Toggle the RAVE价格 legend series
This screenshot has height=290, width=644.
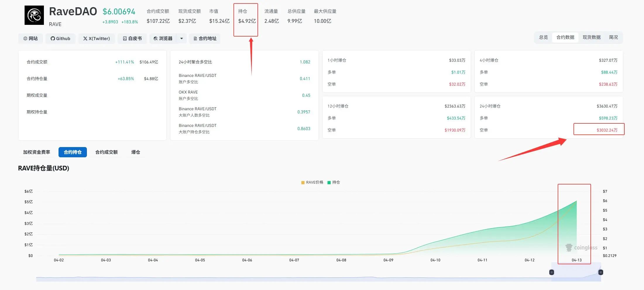[312, 182]
